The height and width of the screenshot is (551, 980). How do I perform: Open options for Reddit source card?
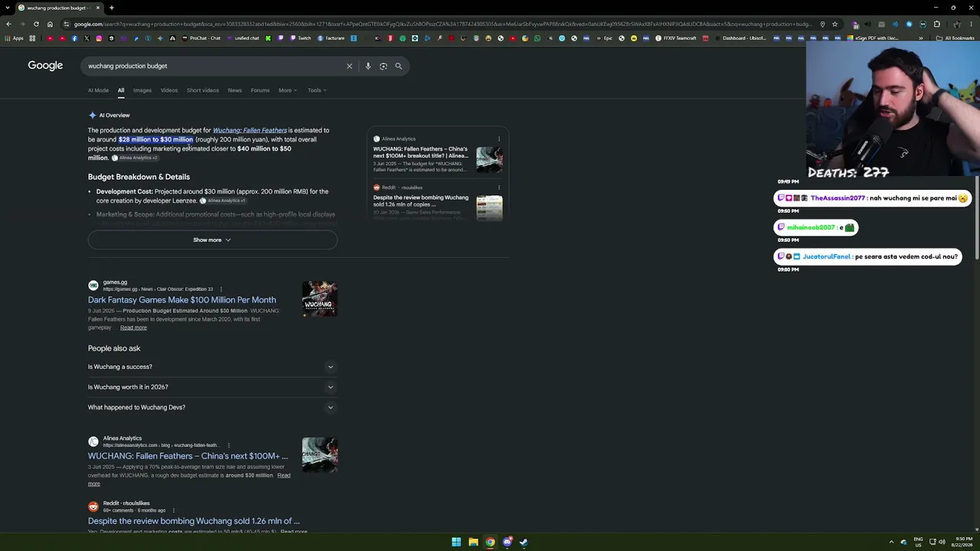[x=499, y=187]
